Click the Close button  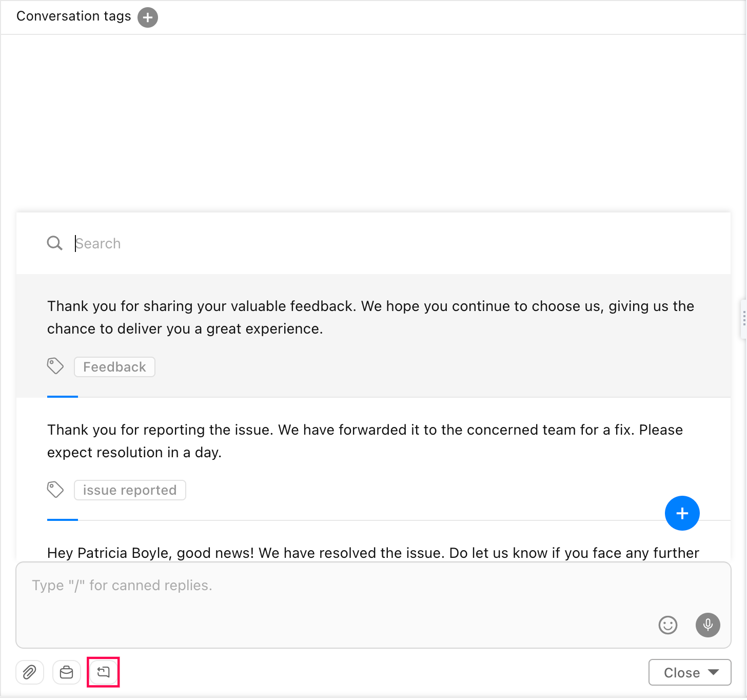(x=682, y=672)
